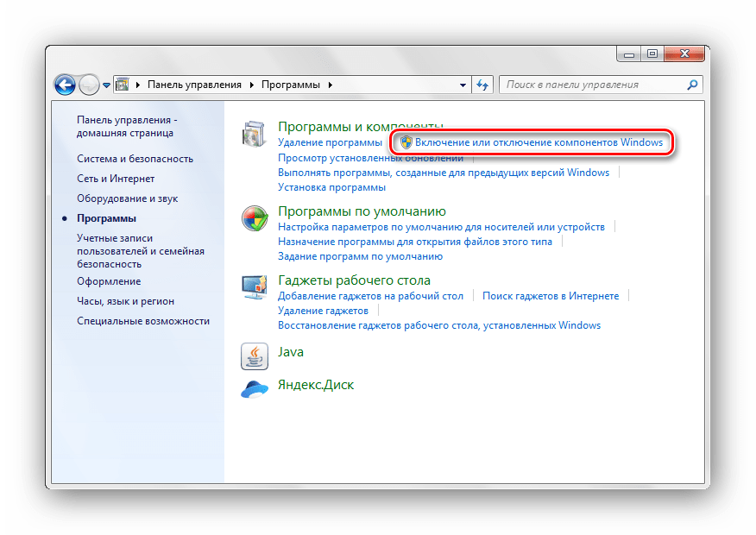Click the Панель управления breadcrumb
The height and width of the screenshot is (535, 756).
(x=194, y=85)
